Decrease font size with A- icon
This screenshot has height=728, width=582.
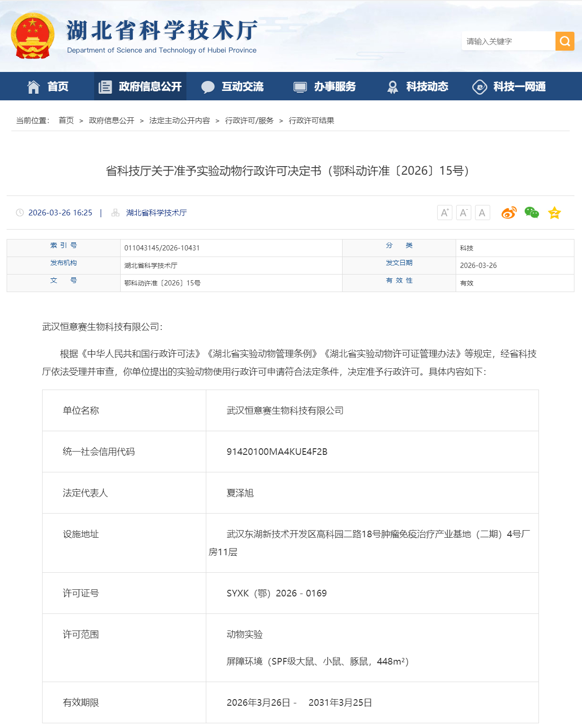click(463, 213)
